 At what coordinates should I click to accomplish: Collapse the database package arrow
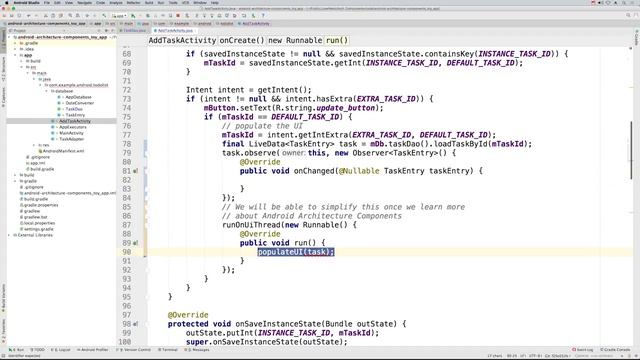47,91
